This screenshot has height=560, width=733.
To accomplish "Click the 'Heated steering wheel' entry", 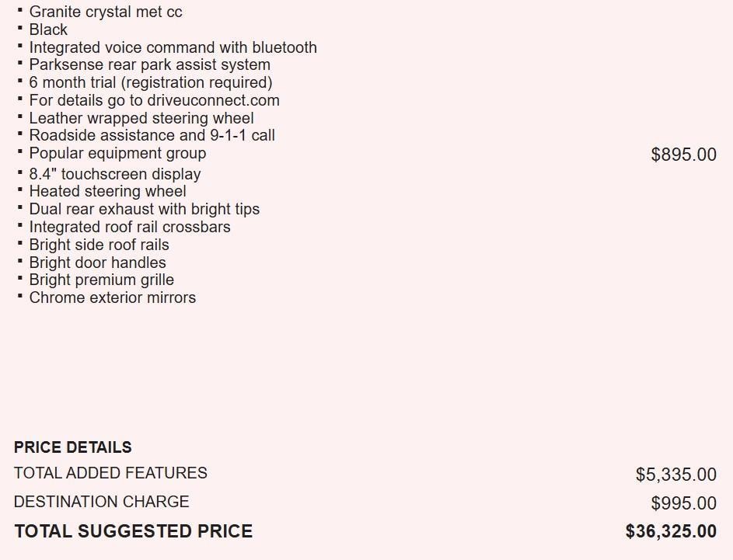I will click(107, 191).
